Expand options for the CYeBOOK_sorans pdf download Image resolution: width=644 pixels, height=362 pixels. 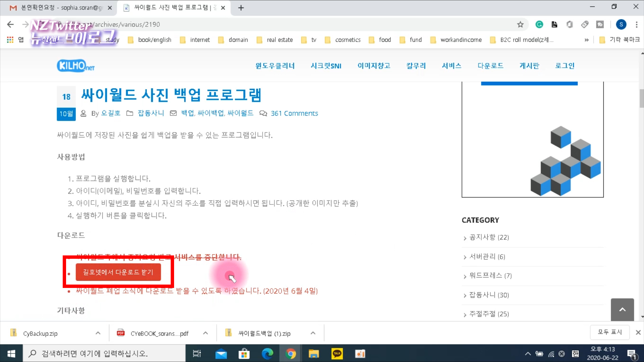pyautogui.click(x=206, y=333)
